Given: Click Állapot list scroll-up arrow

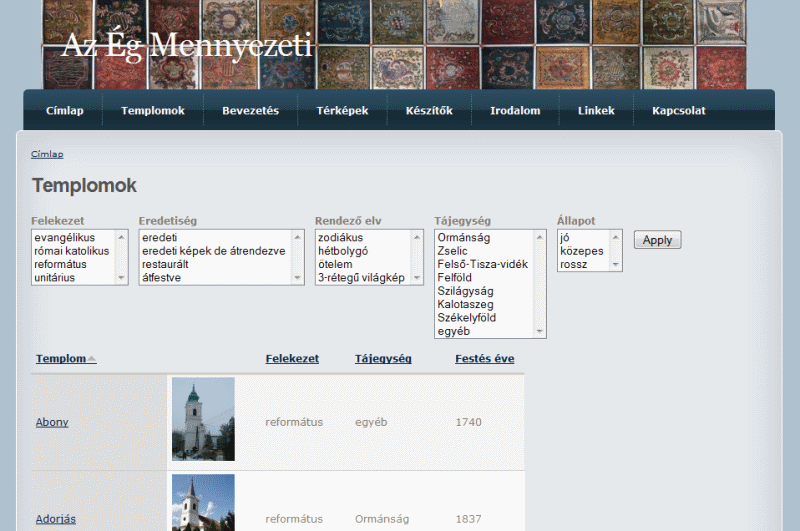Looking at the screenshot, I should (616, 237).
